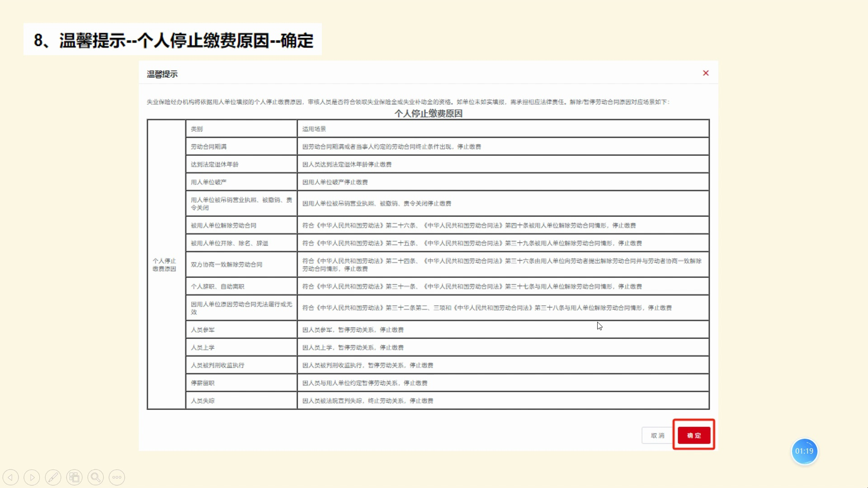Select the 人员被判刑收监执行 cell

[241, 365]
